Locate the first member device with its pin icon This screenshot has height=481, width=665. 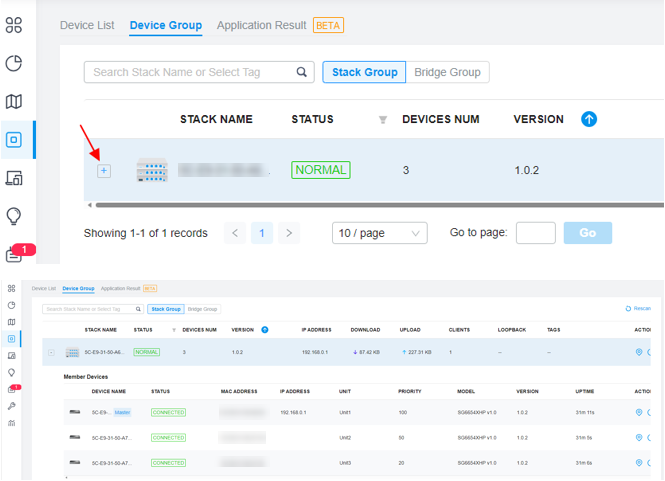click(638, 412)
